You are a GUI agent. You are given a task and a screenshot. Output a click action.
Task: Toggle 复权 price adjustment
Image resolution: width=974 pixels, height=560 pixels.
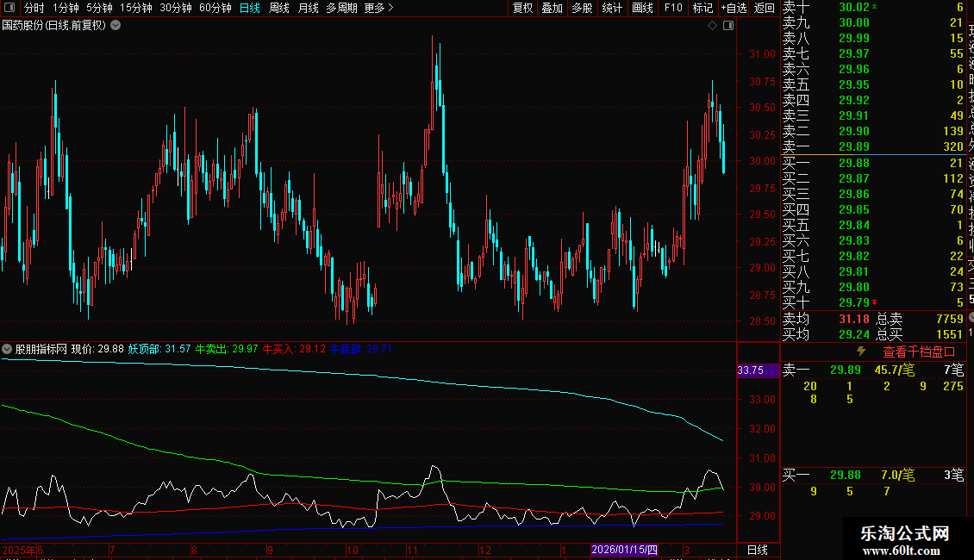click(522, 8)
